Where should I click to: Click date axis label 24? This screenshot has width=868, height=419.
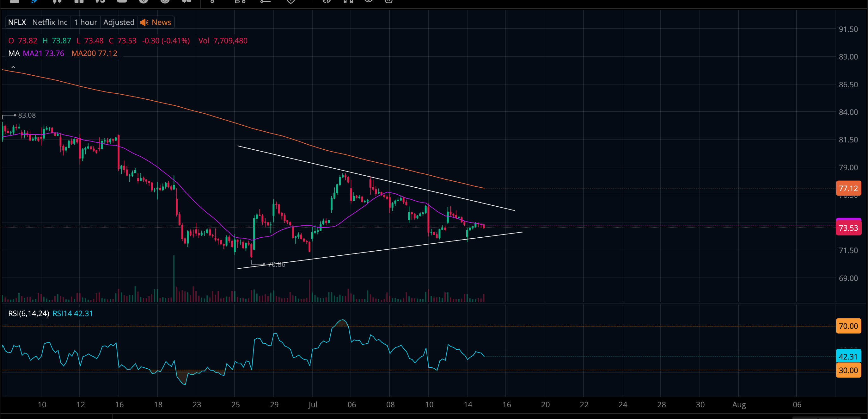click(x=623, y=404)
